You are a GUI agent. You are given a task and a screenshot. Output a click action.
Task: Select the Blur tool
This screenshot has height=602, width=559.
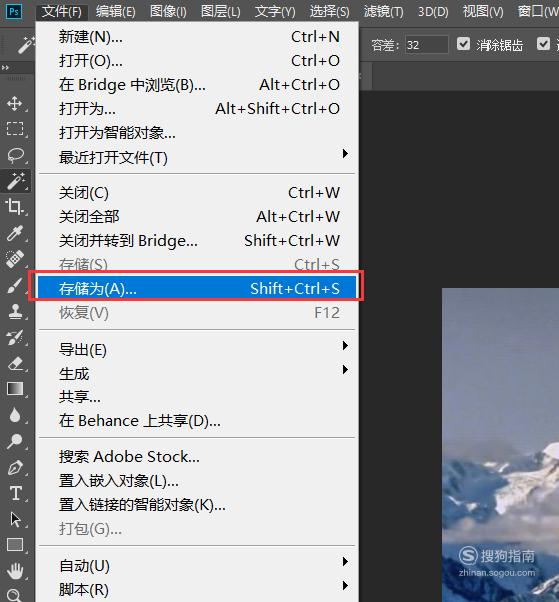[15, 415]
